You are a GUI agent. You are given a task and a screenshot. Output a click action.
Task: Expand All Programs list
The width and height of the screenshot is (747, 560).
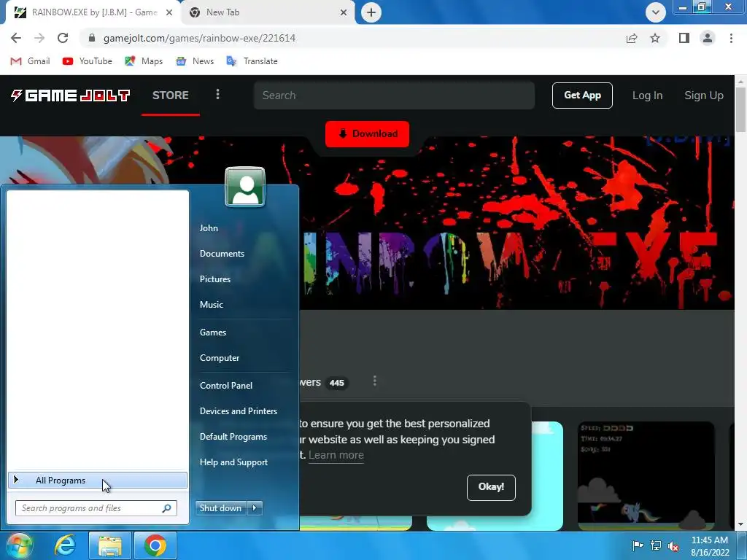98,481
